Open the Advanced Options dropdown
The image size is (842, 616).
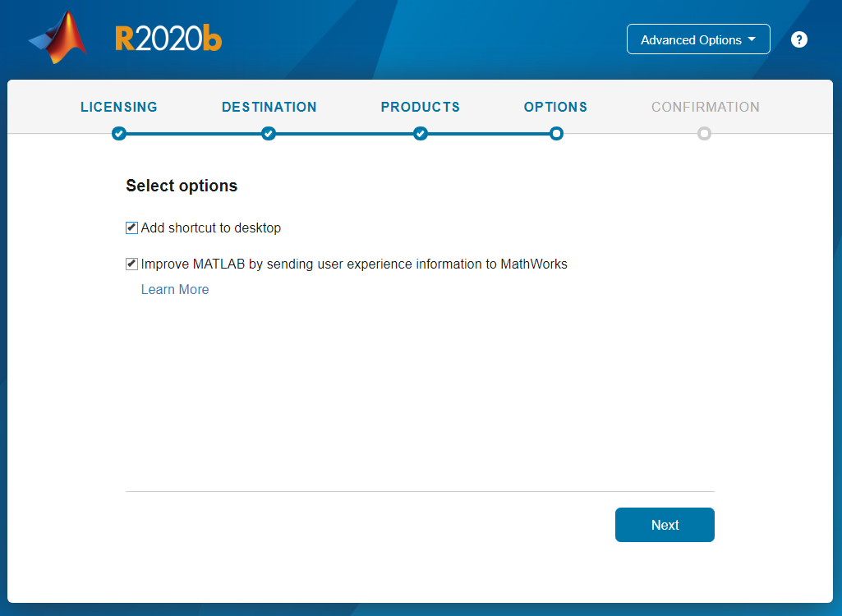point(698,39)
